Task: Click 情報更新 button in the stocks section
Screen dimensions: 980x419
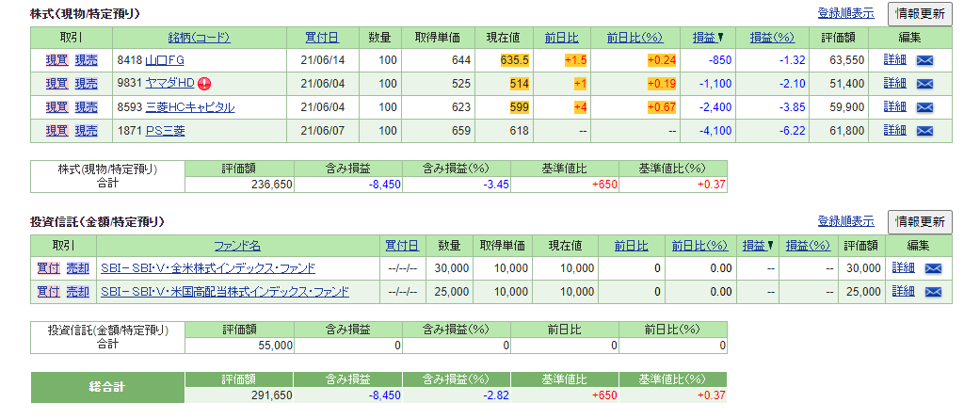Action: [920, 13]
